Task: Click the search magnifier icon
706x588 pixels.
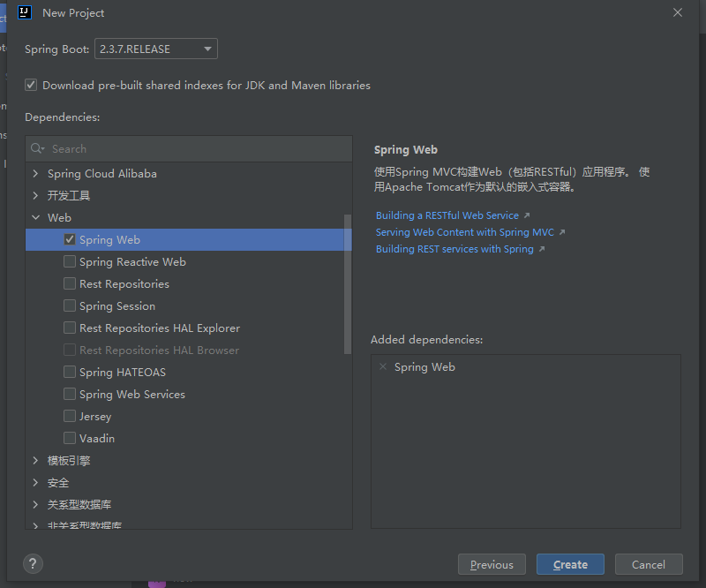Action: tap(37, 148)
